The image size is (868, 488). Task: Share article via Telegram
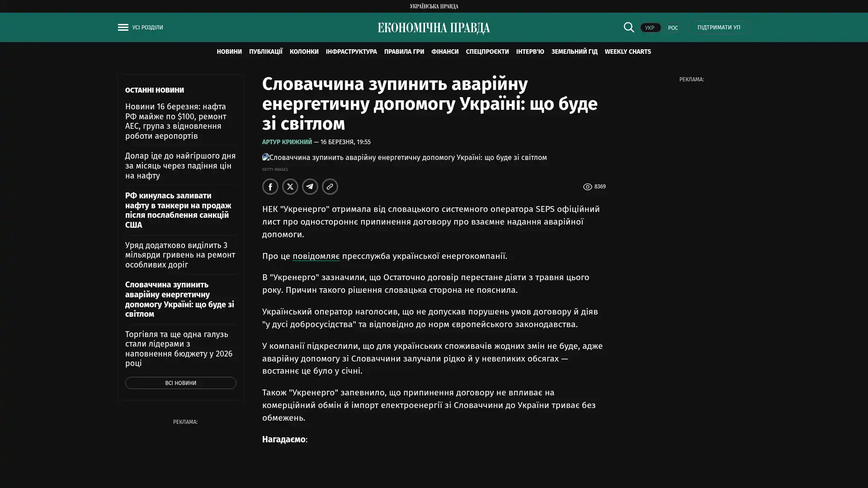[x=310, y=187]
